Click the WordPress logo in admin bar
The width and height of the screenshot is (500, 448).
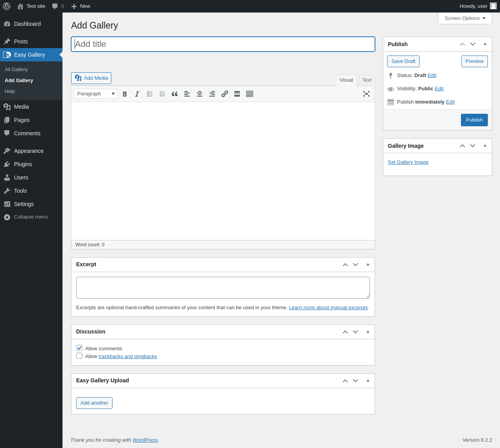[7, 6]
